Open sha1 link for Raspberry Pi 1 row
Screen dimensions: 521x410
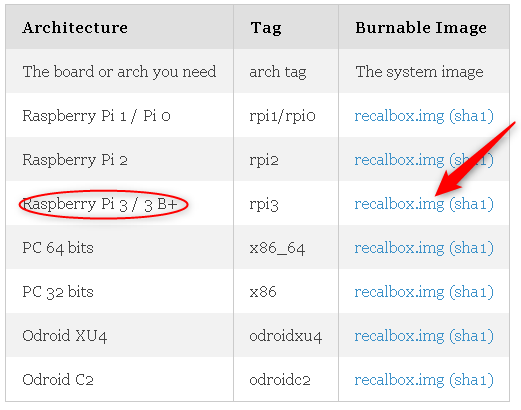coord(471,116)
